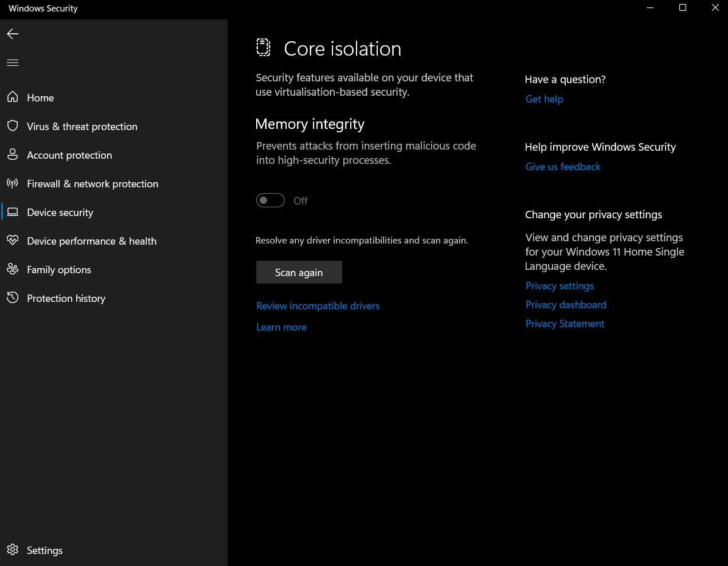This screenshot has width=728, height=566.
Task: Select Firewall & network protection menu item
Action: [x=92, y=184]
